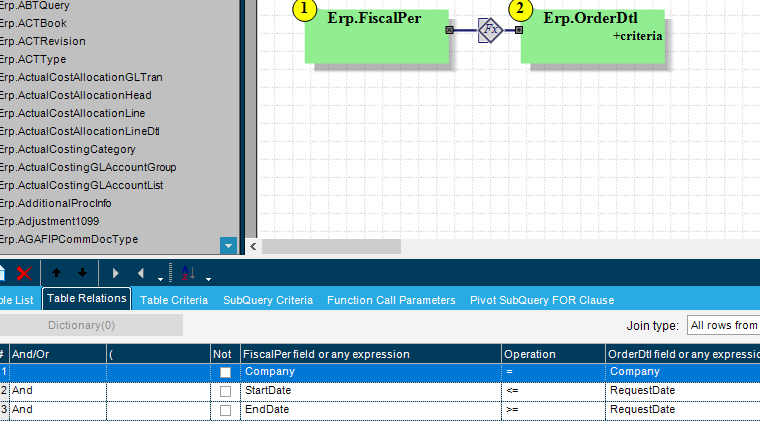This screenshot has width=760, height=434.
Task: Click EndDate field cell
Action: [x=371, y=410]
